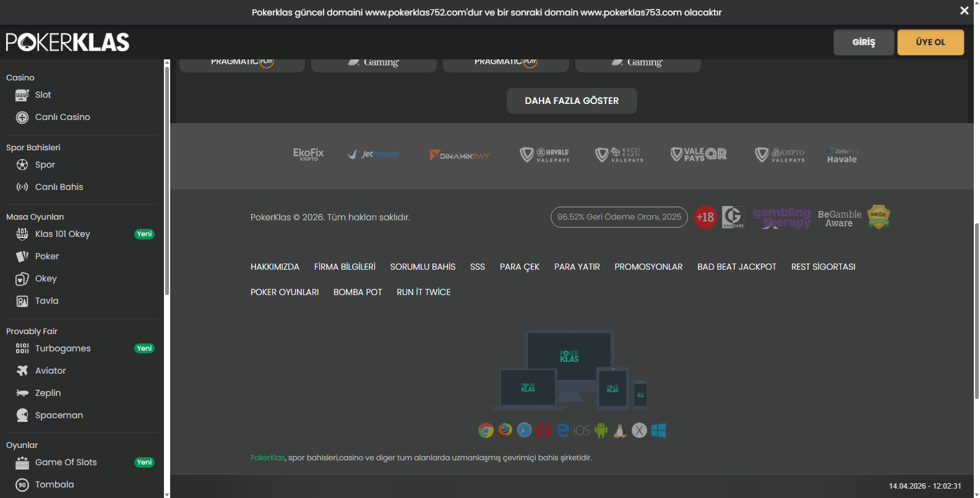Click the Klas 101 Okey icon

point(22,234)
